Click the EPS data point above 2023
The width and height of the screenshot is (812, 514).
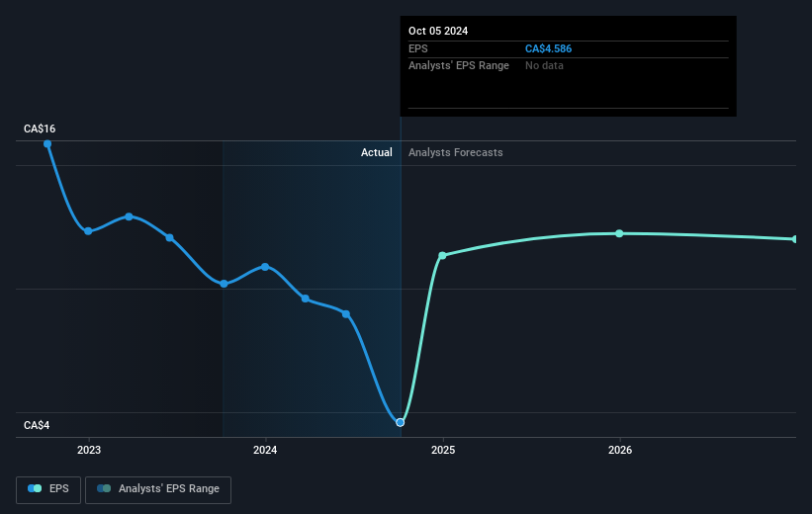click(x=88, y=231)
